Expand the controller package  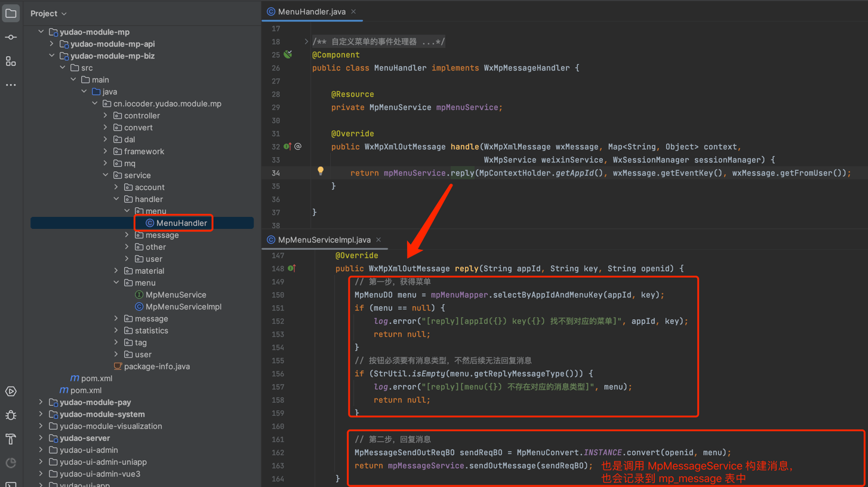pos(106,115)
